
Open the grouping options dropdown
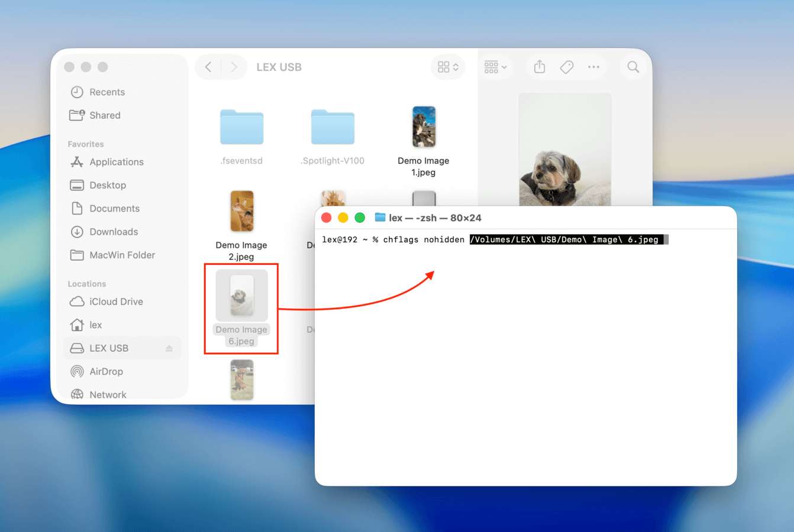click(x=496, y=67)
